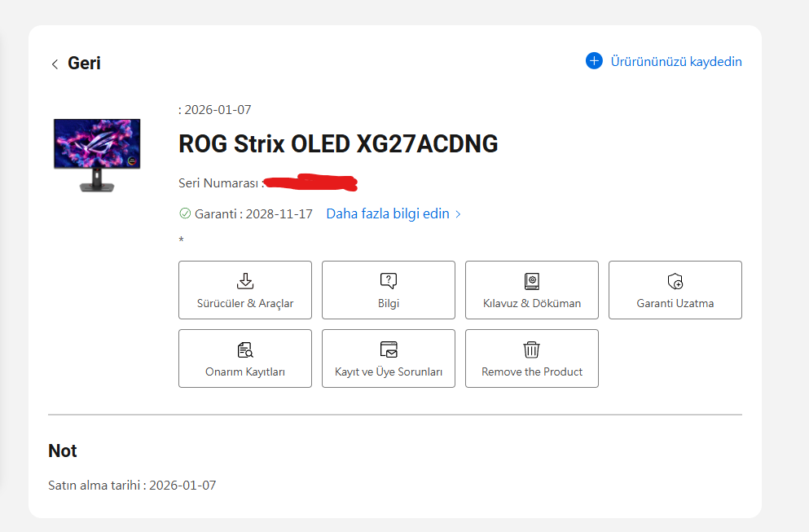The width and height of the screenshot is (809, 532).
Task: Click the download icon in Sürücüler & Araçlar
Action: (245, 281)
